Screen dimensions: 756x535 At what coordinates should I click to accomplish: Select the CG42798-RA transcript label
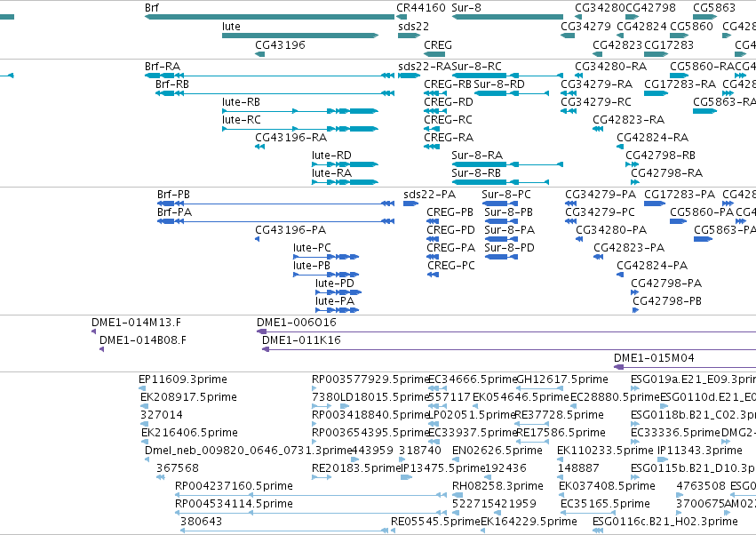click(667, 173)
